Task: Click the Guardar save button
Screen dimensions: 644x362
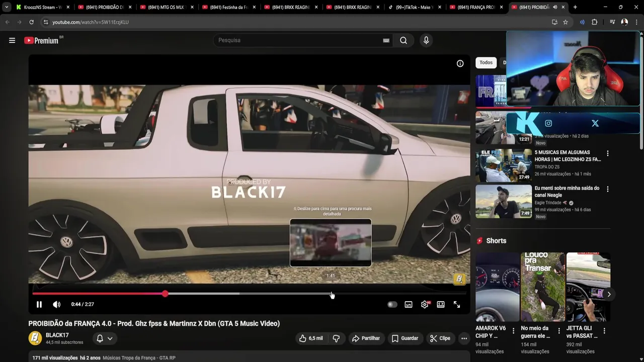Action: 405,338
